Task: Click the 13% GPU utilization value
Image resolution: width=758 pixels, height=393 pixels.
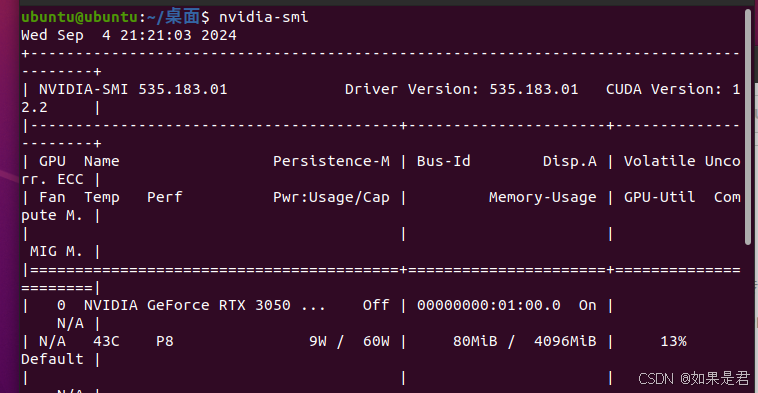Action: coord(673,341)
